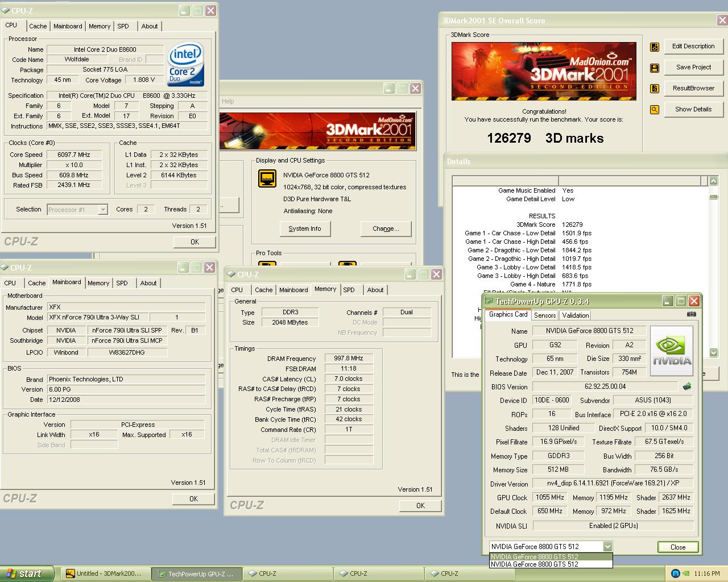Viewport: 728px width, 582px height.
Task: Switch to Validation tab in GPU-Z
Action: pyautogui.click(x=575, y=315)
